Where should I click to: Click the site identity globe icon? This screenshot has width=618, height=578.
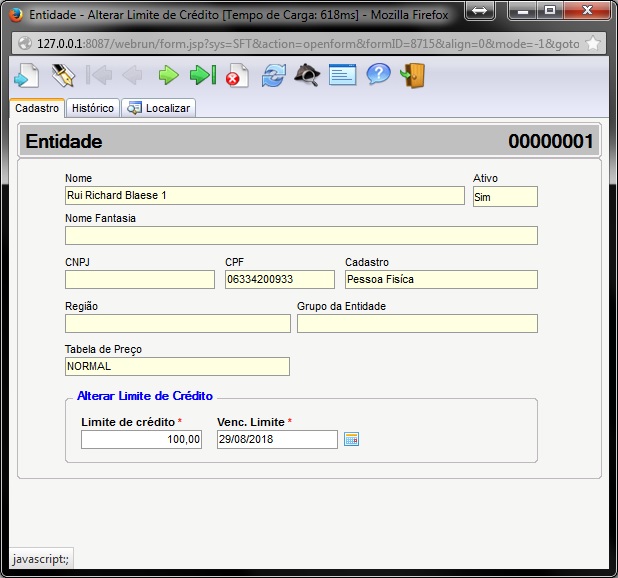[x=25, y=43]
